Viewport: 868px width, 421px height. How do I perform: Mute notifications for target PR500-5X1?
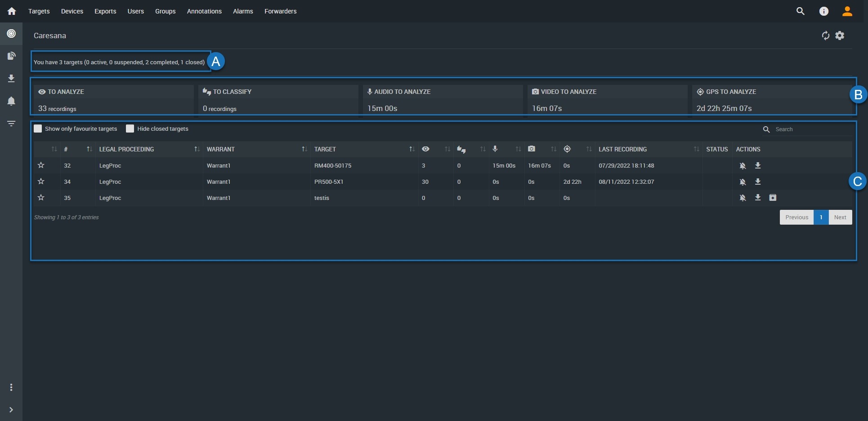point(743,182)
